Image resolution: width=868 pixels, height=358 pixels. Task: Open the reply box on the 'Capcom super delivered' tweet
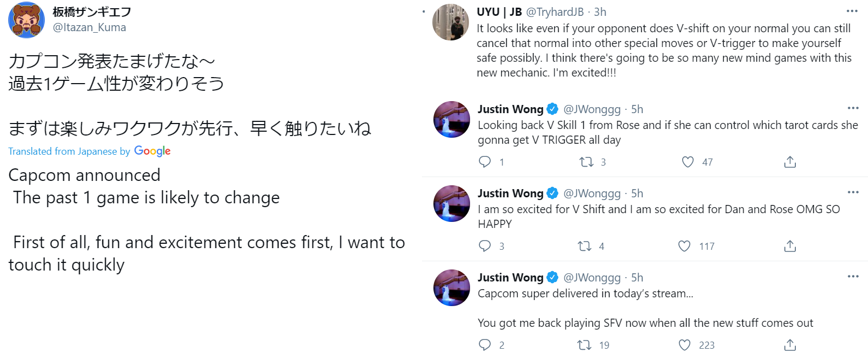(x=485, y=345)
